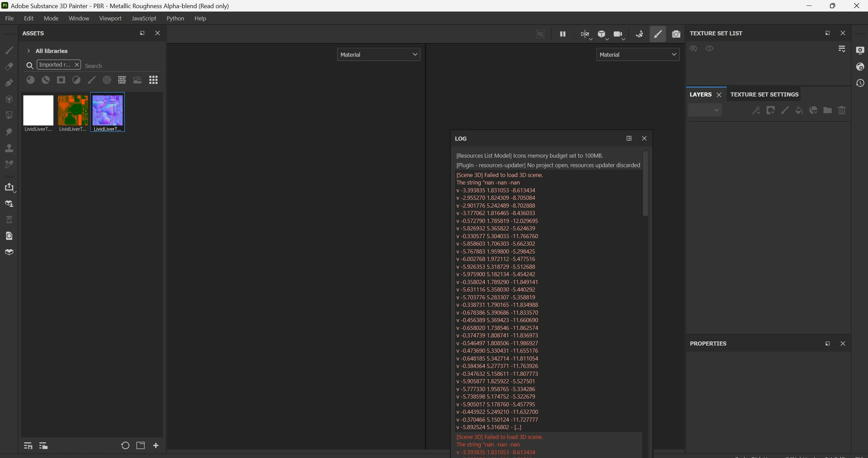
Task: Select the Clone stamp tool
Action: coord(9,148)
